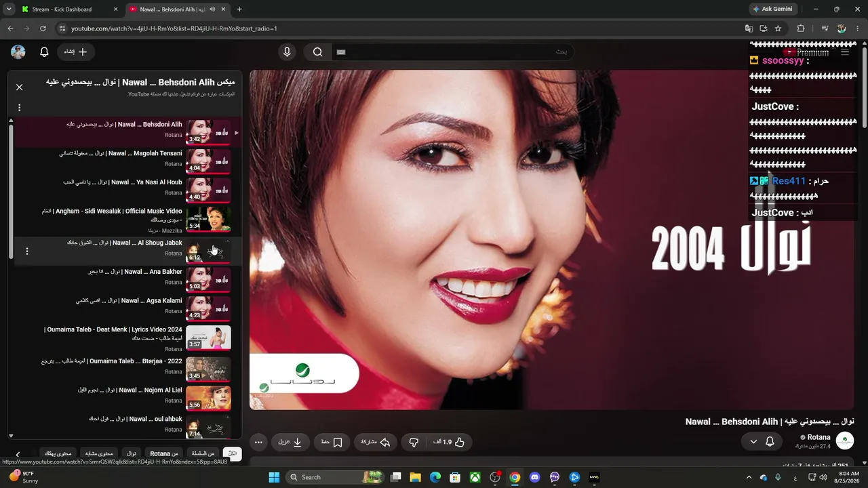The image size is (868, 488).
Task: Open the Rotana channel name link
Action: (818, 437)
